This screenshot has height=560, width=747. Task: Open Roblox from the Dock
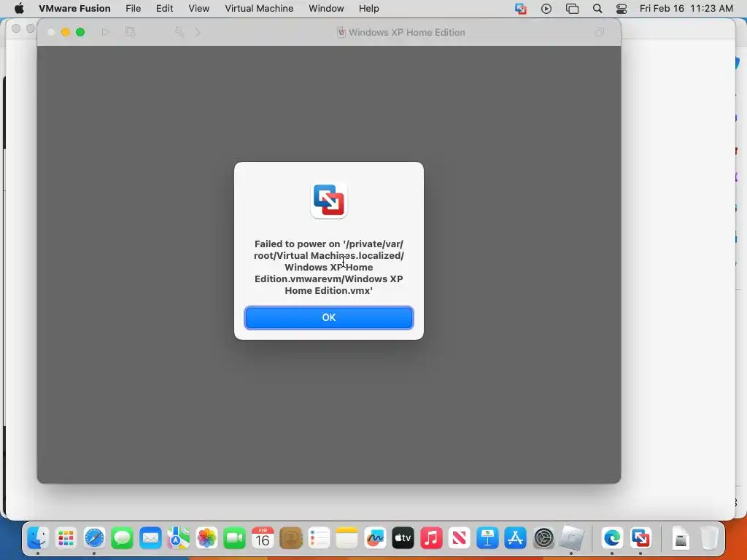point(571,538)
